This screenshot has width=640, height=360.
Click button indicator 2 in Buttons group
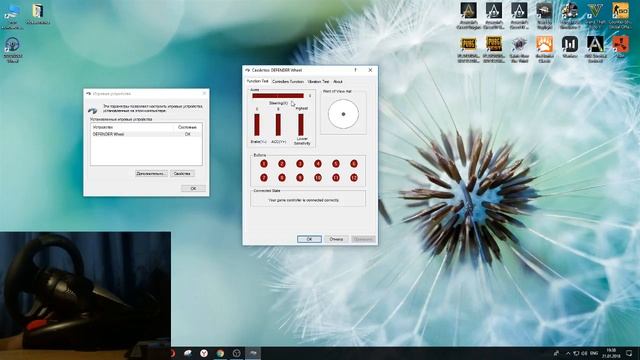(282, 164)
